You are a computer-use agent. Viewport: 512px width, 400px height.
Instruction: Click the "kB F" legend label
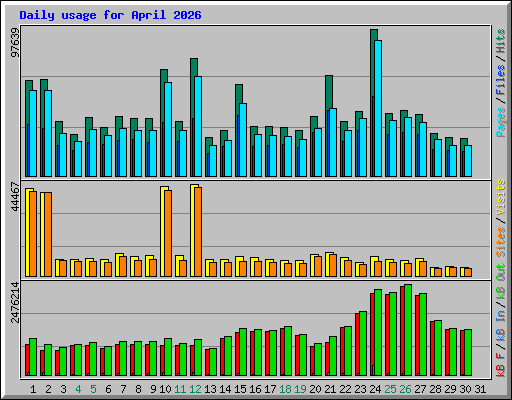pos(501,365)
